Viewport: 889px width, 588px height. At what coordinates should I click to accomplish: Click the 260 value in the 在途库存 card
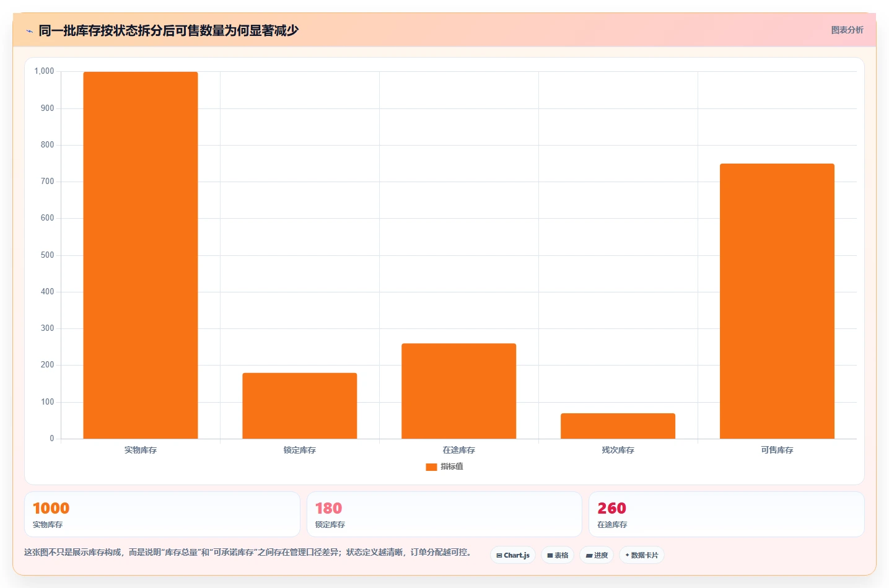pos(611,509)
